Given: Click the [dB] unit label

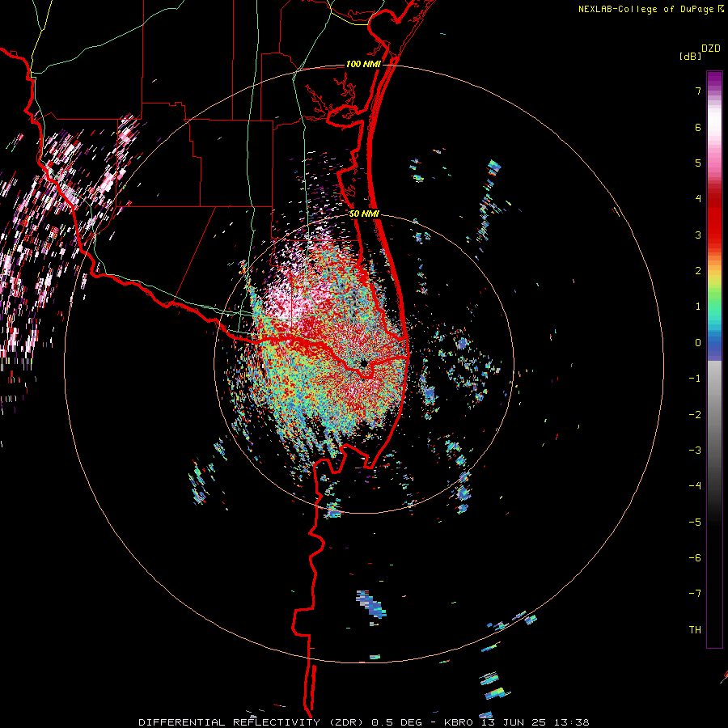Looking at the screenshot, I should click(690, 56).
